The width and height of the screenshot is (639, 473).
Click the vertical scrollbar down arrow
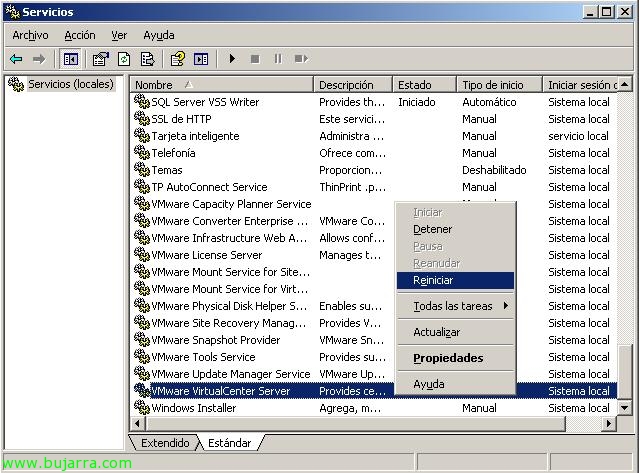[625, 407]
